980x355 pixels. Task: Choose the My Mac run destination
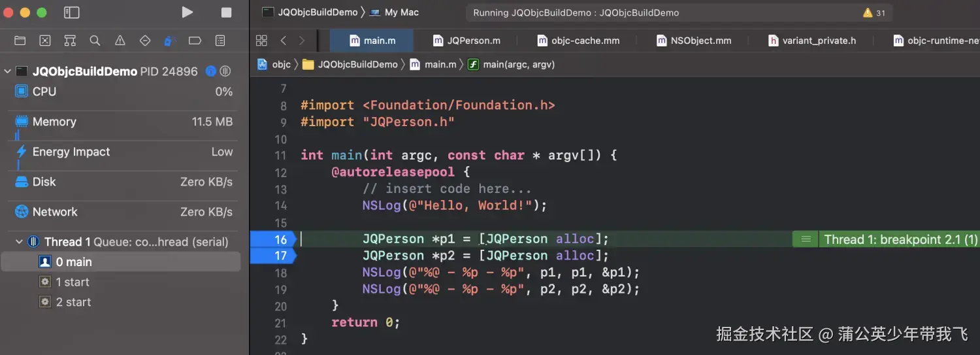[394, 12]
